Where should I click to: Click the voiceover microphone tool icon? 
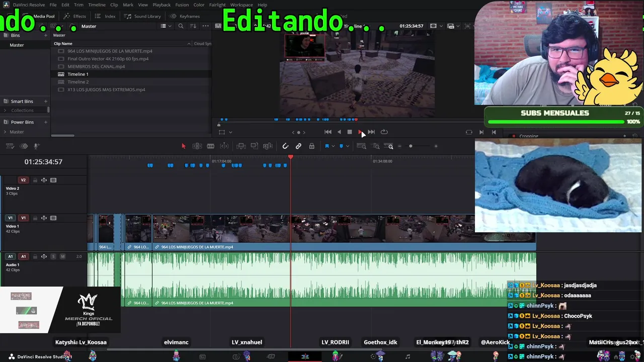pyautogui.click(x=36, y=146)
